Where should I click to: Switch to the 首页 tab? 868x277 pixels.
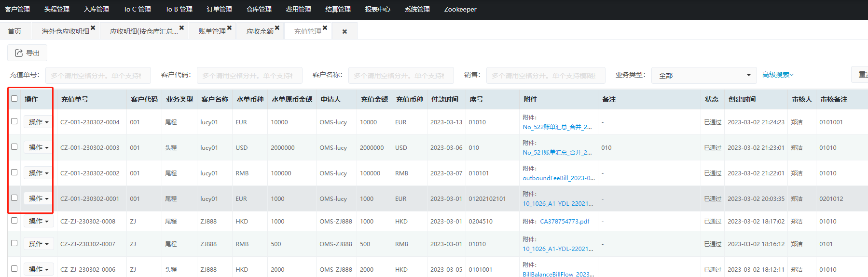[x=14, y=31]
